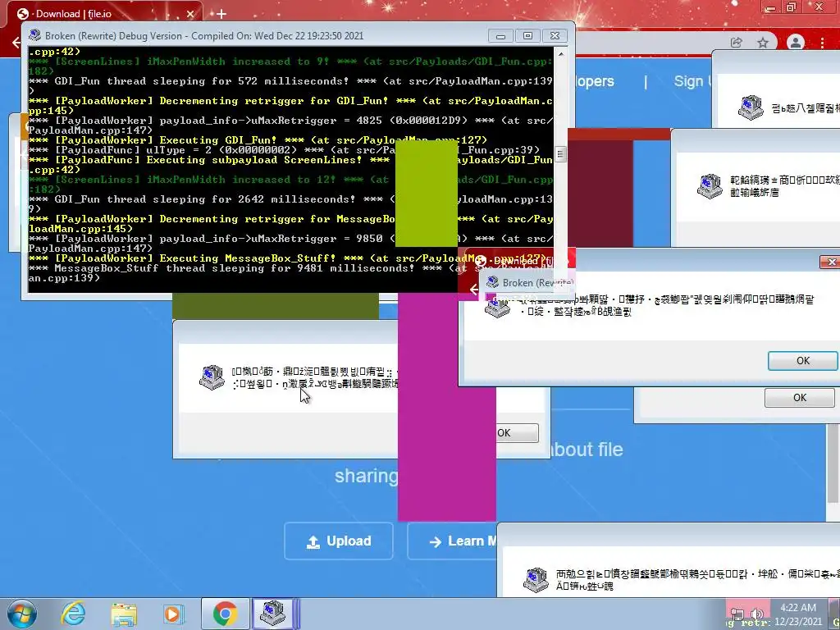Click the Sign Up link
840x630 pixels.
(x=692, y=81)
